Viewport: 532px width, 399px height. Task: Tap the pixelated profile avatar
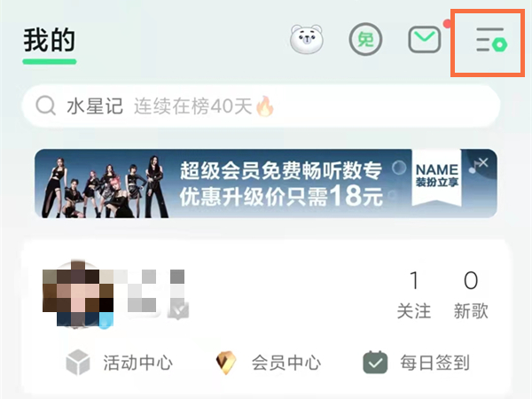pyautogui.click(x=78, y=294)
